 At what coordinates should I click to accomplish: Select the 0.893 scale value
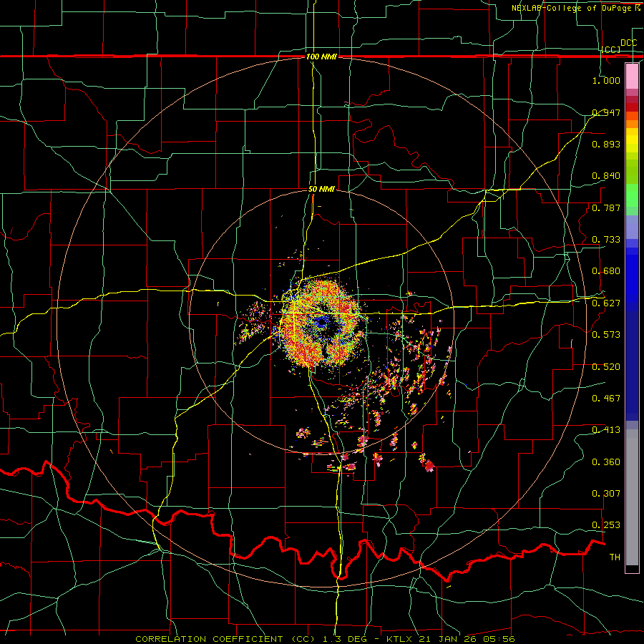[x=606, y=144]
